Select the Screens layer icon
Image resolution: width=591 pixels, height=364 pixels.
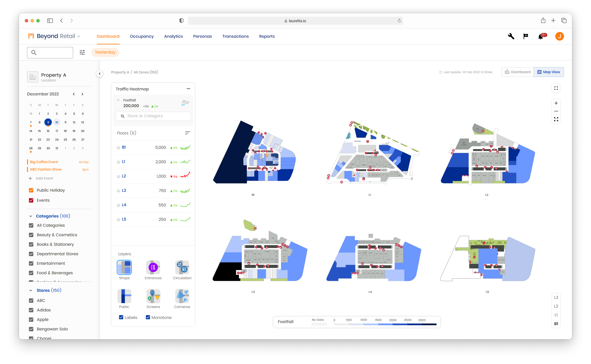153,296
